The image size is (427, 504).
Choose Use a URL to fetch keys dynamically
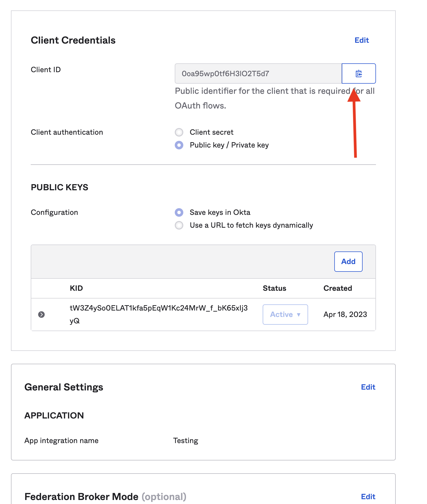tap(179, 225)
